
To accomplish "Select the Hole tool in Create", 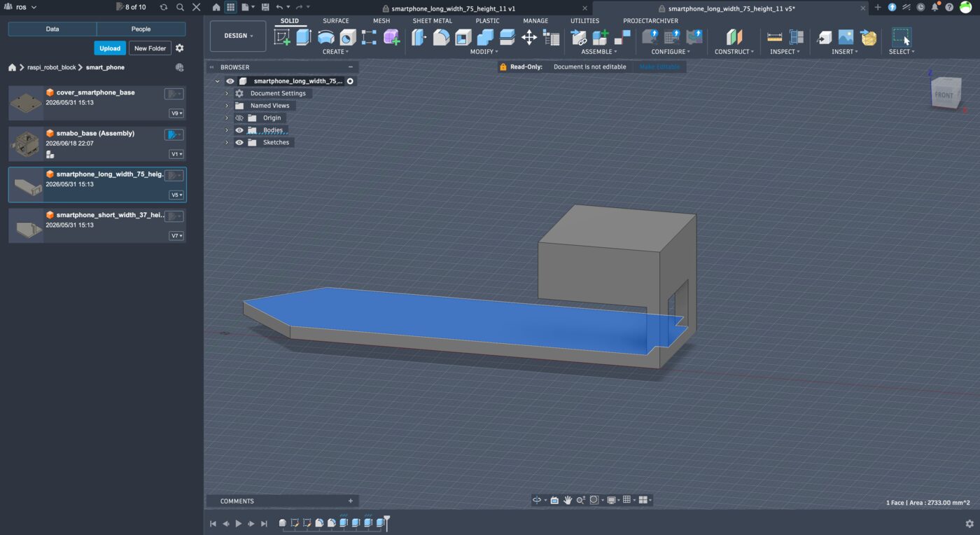I will (348, 37).
